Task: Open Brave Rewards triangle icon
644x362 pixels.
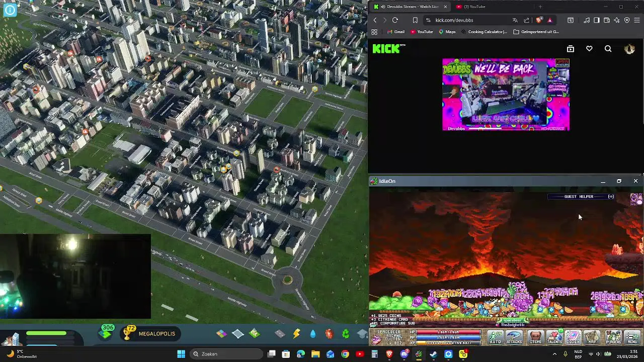Action: [x=549, y=20]
